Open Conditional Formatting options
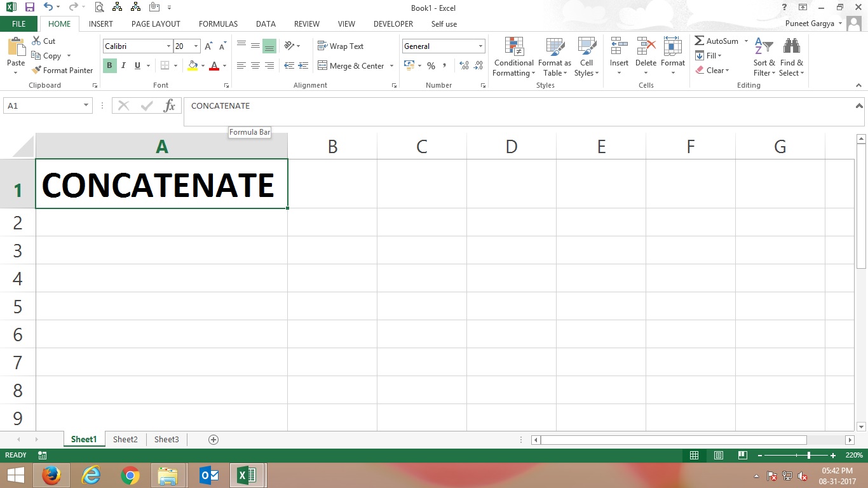This screenshot has width=868, height=488. pyautogui.click(x=513, y=57)
